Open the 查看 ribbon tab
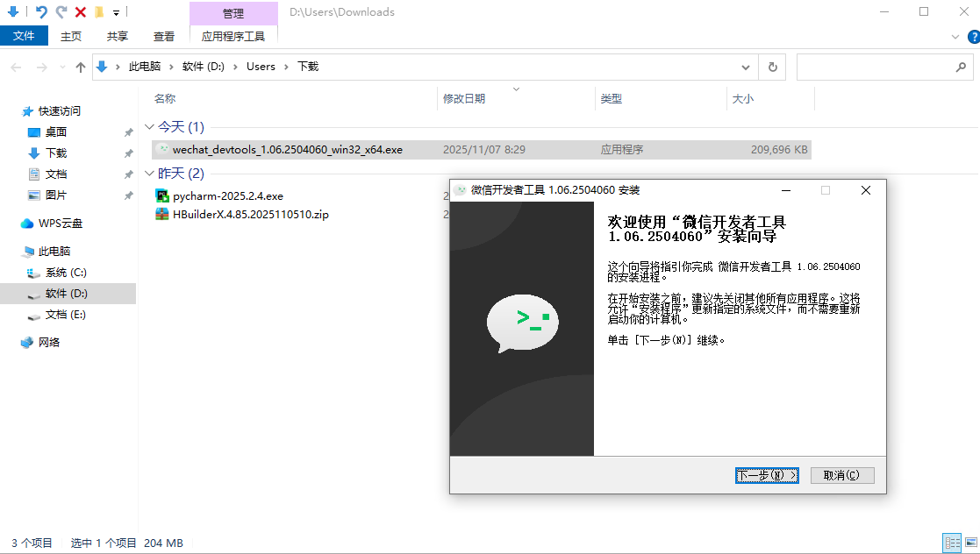The height and width of the screenshot is (554, 980). point(164,36)
